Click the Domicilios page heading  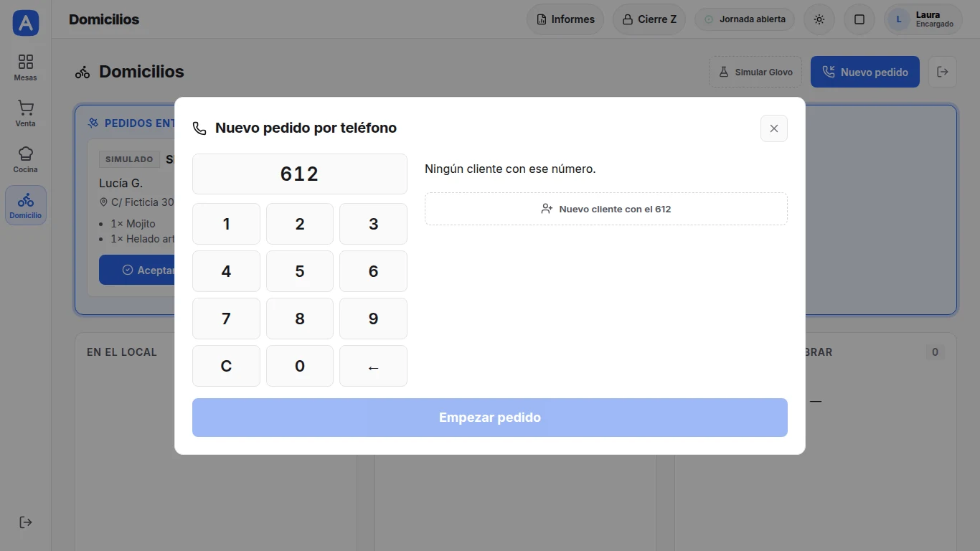pos(141,72)
